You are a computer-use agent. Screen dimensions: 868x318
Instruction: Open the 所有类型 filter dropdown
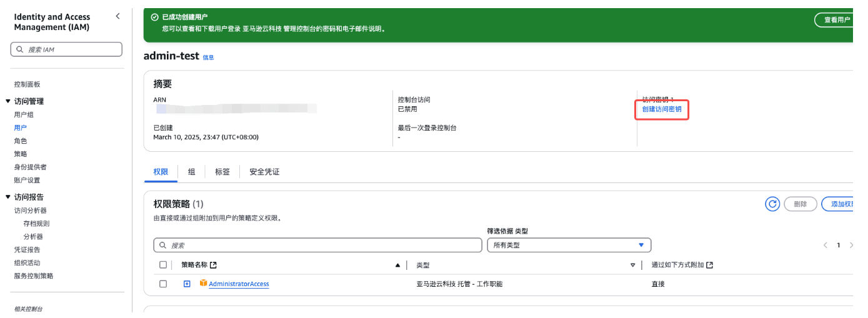click(x=569, y=245)
